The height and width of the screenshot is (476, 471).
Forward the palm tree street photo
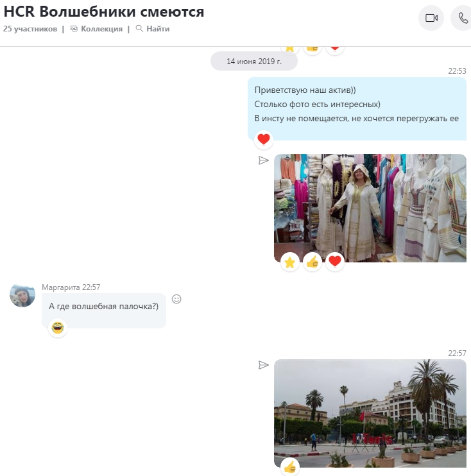[263, 365]
